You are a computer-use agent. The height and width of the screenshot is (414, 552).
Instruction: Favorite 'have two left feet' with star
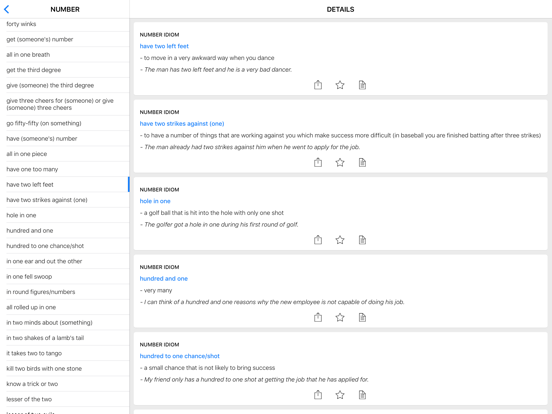pos(340,85)
